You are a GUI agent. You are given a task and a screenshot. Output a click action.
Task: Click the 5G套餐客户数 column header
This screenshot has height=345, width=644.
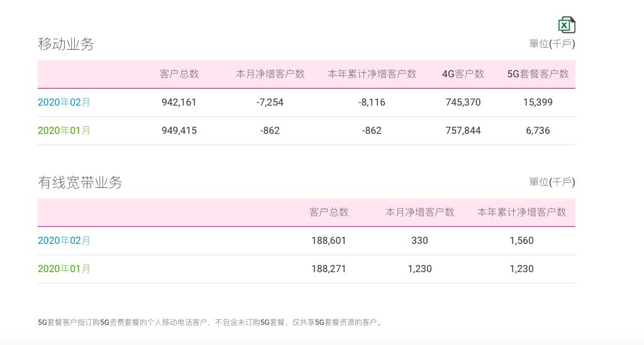[x=538, y=74]
